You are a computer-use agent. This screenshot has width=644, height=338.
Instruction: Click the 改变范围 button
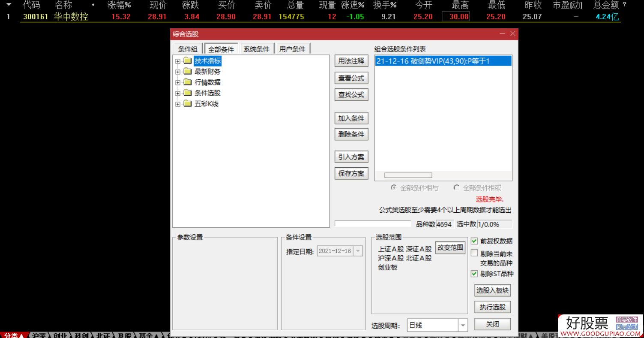coord(450,247)
